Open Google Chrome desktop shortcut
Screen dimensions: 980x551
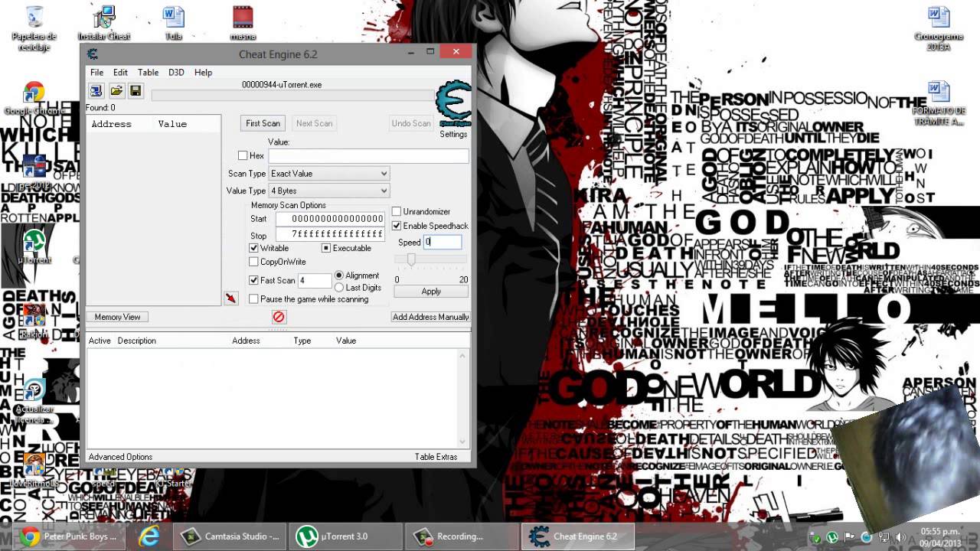tap(34, 99)
